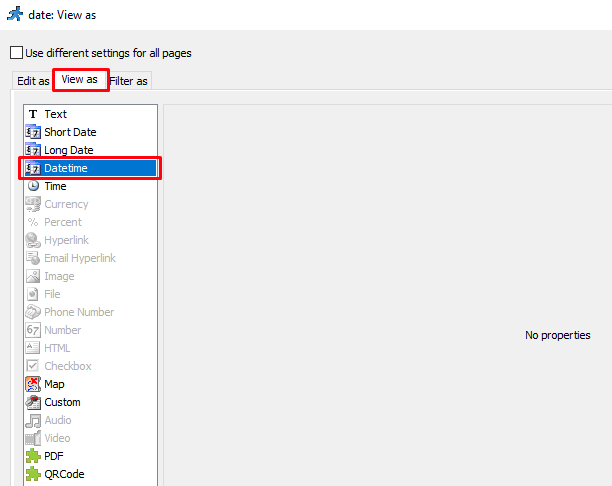Select the Map list entry label
This screenshot has height=486, width=612.
click(54, 384)
